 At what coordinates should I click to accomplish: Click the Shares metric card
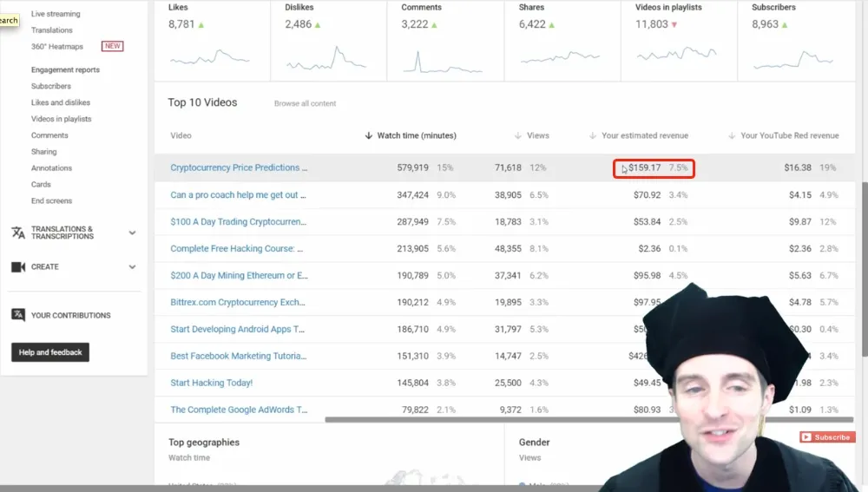coord(562,41)
